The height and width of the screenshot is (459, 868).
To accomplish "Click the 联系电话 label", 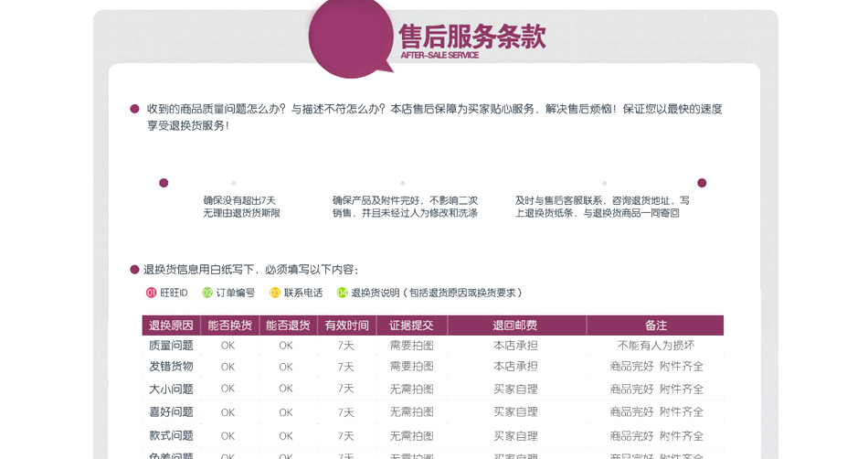I will 303,293.
